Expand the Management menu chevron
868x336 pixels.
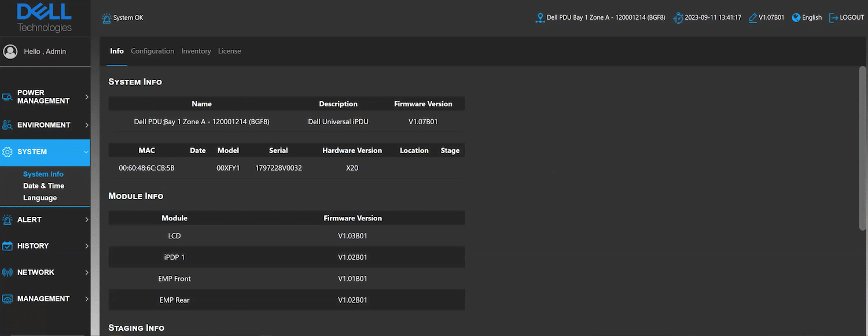click(x=87, y=299)
